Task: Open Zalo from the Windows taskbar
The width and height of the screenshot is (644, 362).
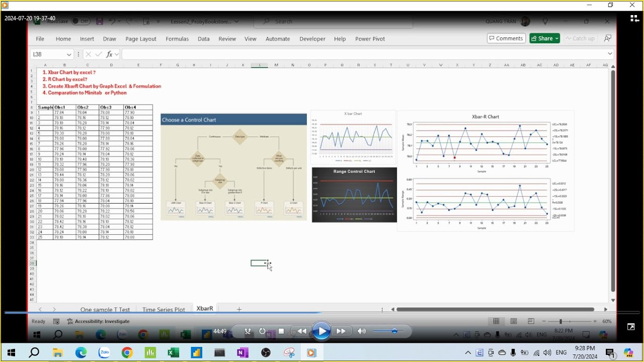Action: [x=104, y=353]
